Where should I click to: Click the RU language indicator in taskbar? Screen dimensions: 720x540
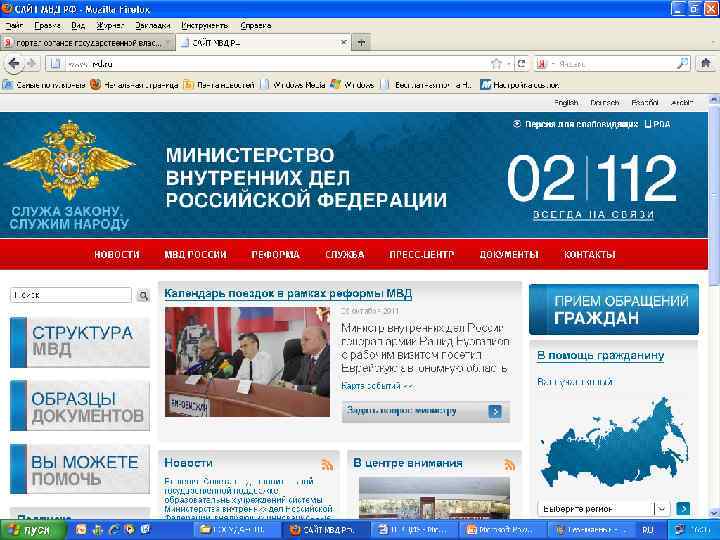(647, 530)
